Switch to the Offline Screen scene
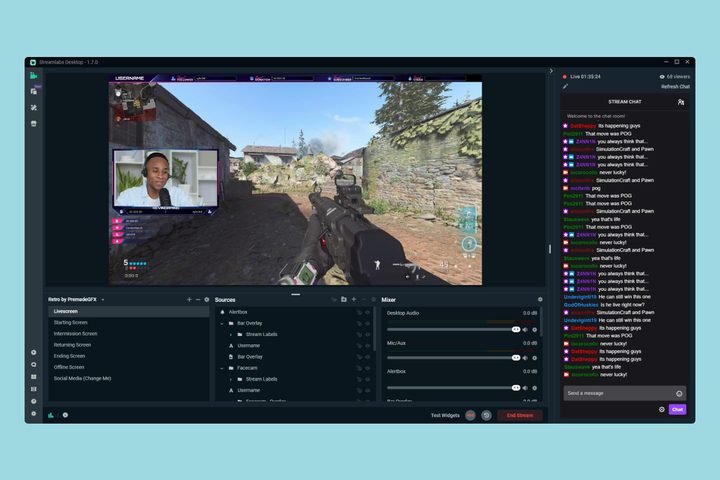720x480 pixels. pos(129,367)
